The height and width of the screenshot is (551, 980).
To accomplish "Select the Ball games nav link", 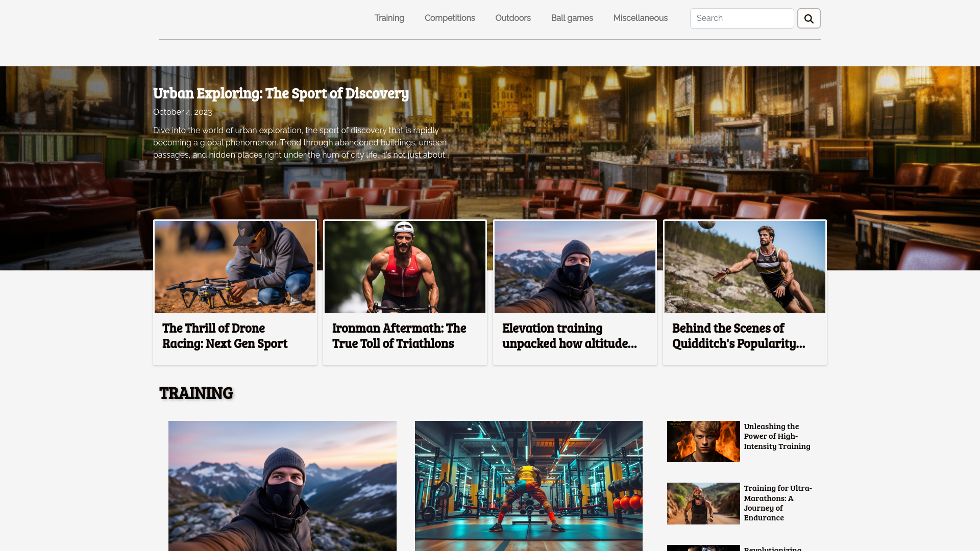I will (572, 18).
